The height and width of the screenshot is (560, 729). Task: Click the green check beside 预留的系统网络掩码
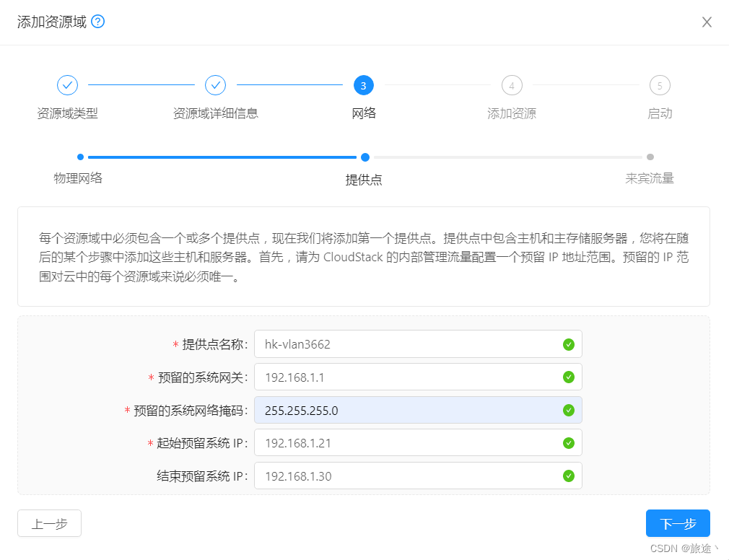pos(569,410)
